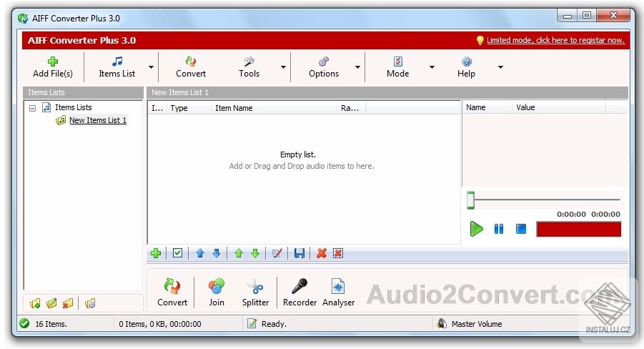644x349 pixels.
Task: Click the list settings folder gear icon
Action: click(x=90, y=303)
